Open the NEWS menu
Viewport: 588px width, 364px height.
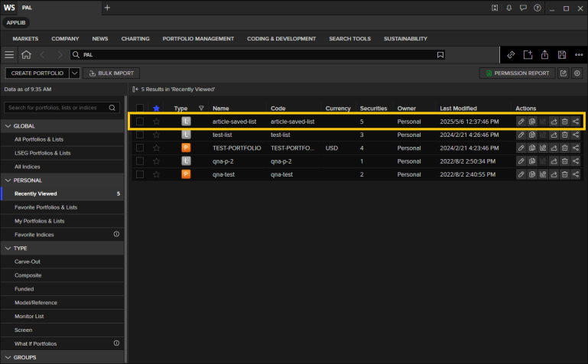coord(100,38)
